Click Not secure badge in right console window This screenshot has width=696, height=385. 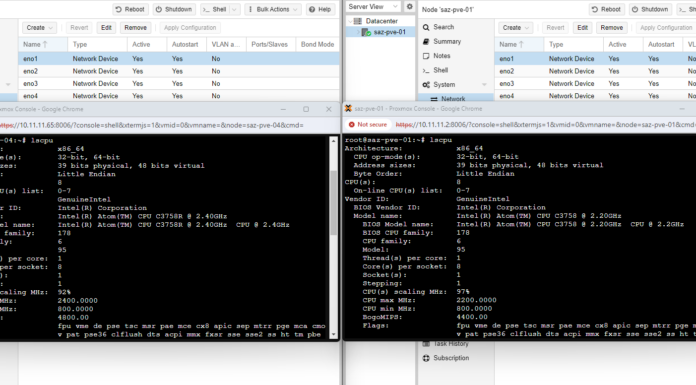(x=368, y=125)
